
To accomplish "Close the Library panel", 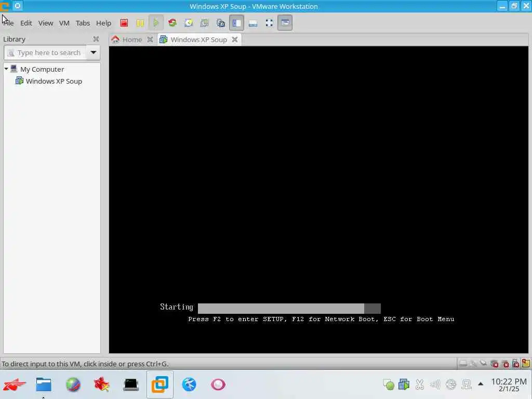I will pos(96,39).
